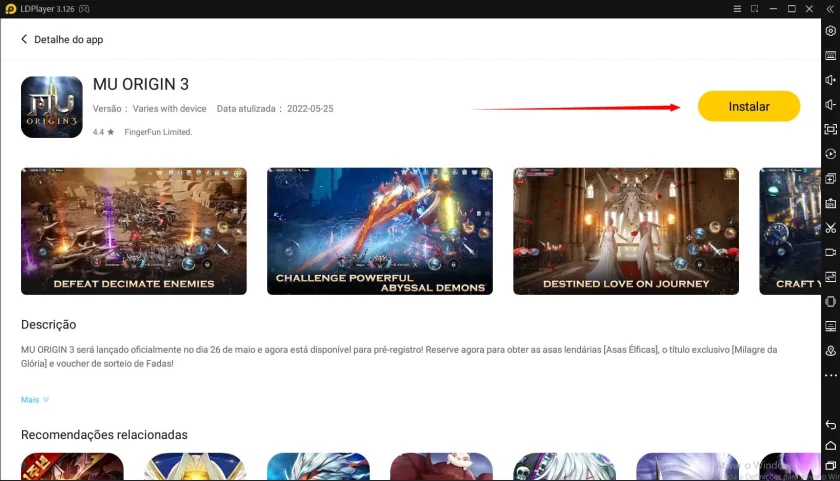Viewport: 840px width, 481px height.
Task: Go back from Detalhe do app
Action: pyautogui.click(x=24, y=39)
